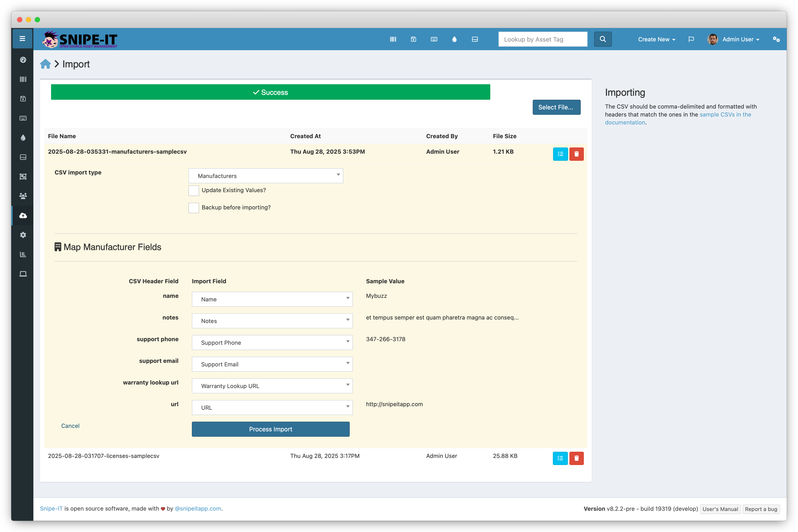Open People via sidebar users icon
The height and width of the screenshot is (532, 798).
[x=23, y=196]
